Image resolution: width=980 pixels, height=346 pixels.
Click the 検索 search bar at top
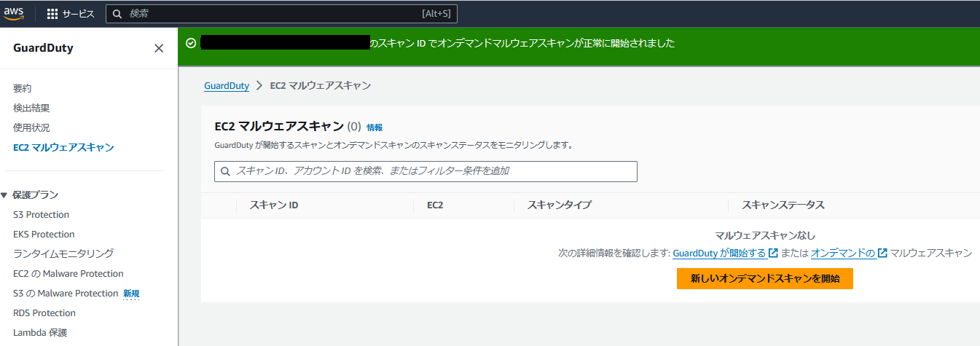(281, 14)
